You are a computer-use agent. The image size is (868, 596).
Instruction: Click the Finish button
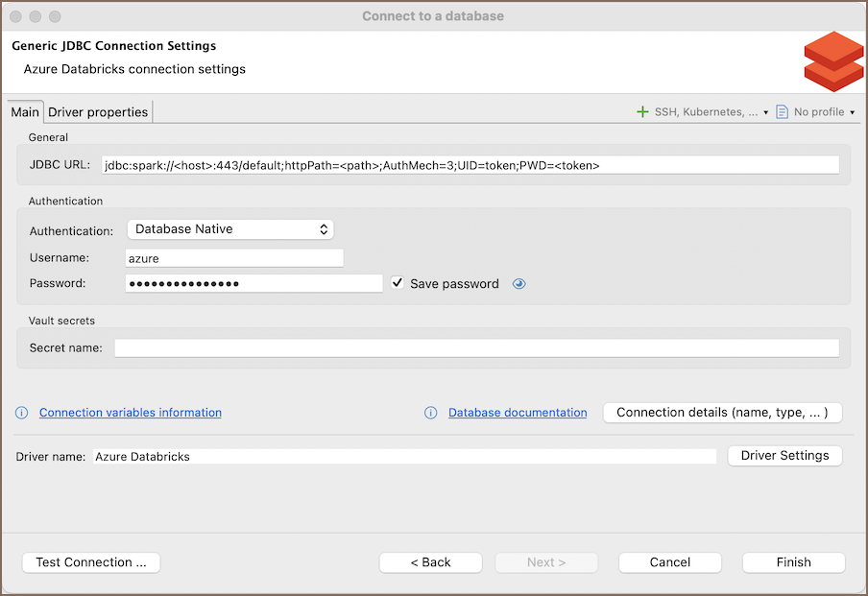[x=793, y=562]
